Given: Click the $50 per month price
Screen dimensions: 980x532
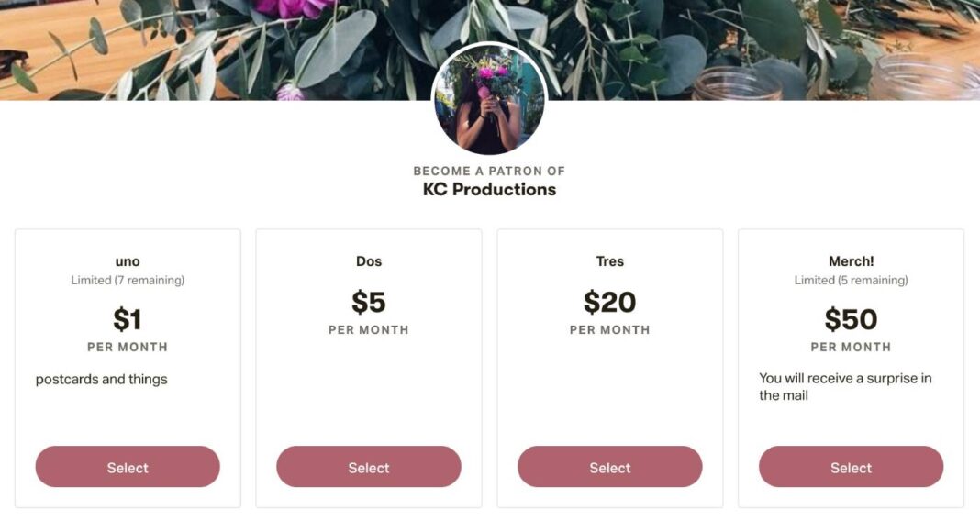Looking at the screenshot, I should pyautogui.click(x=851, y=320).
